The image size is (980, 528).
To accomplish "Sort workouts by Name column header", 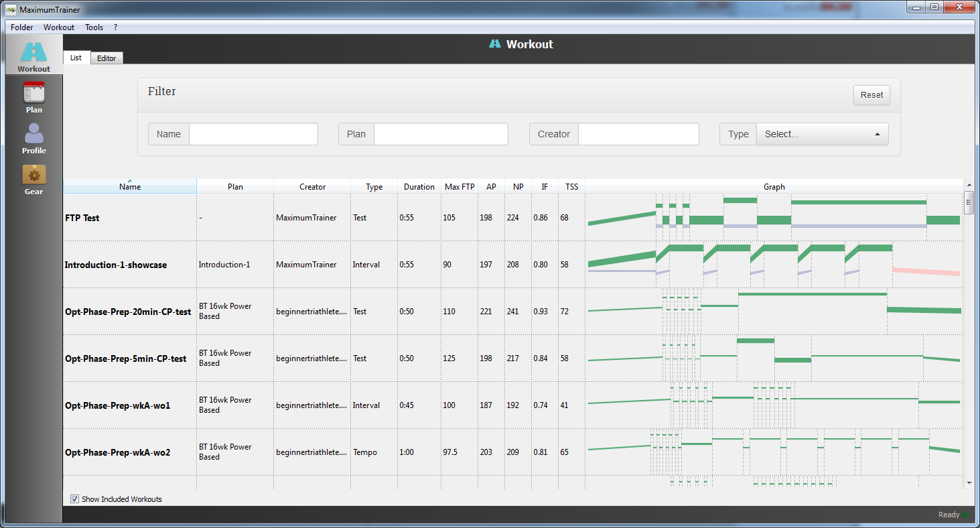I will click(x=130, y=186).
